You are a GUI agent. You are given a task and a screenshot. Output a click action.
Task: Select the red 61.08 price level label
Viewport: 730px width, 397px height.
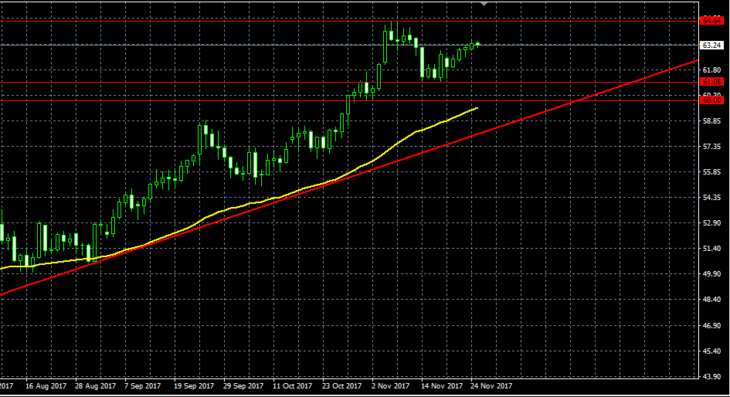712,82
